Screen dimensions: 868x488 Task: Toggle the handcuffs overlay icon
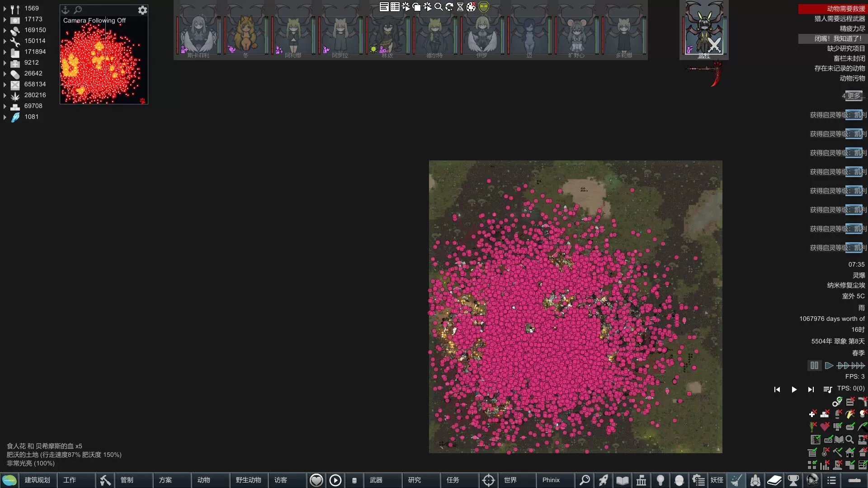click(x=837, y=401)
